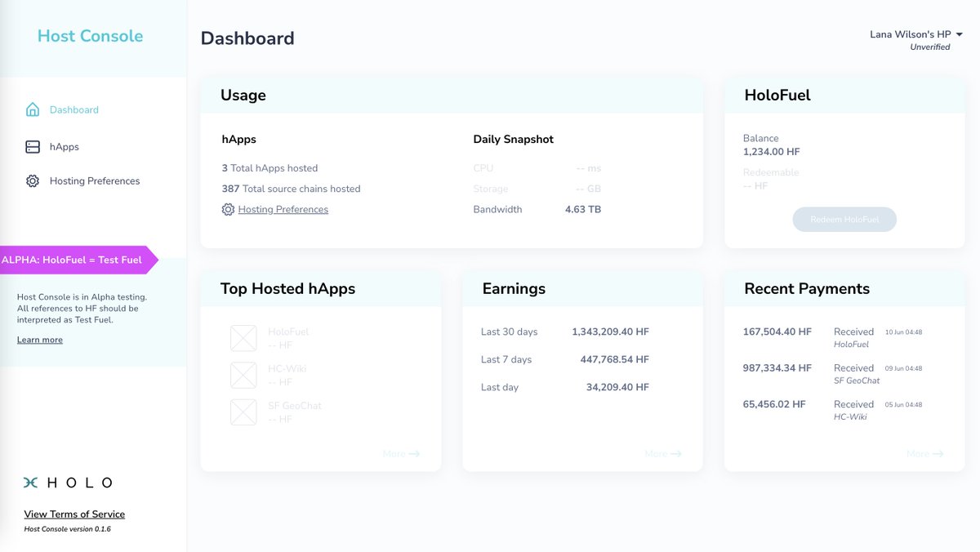The image size is (980, 552).
Task: Open View Terms of Service link
Action: 74,514
